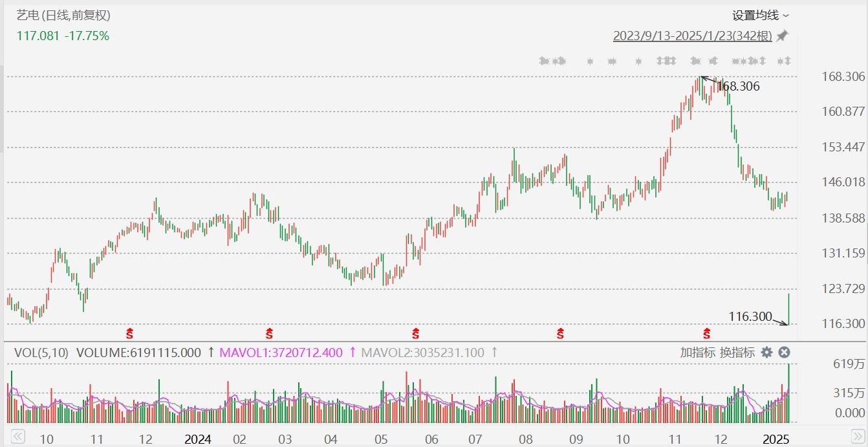Open volume indicator settings gear
Viewport: 868px width, 447px height.
point(766,353)
